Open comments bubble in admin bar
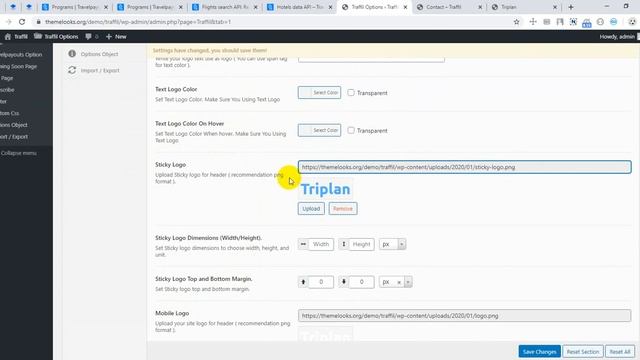Image resolution: width=640 pixels, height=360 pixels. click(88, 36)
